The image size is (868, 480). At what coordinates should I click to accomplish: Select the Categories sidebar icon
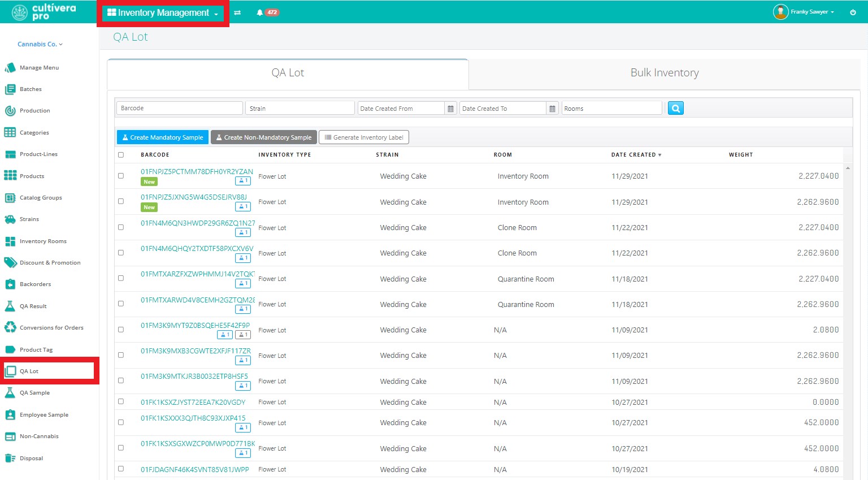(x=10, y=132)
